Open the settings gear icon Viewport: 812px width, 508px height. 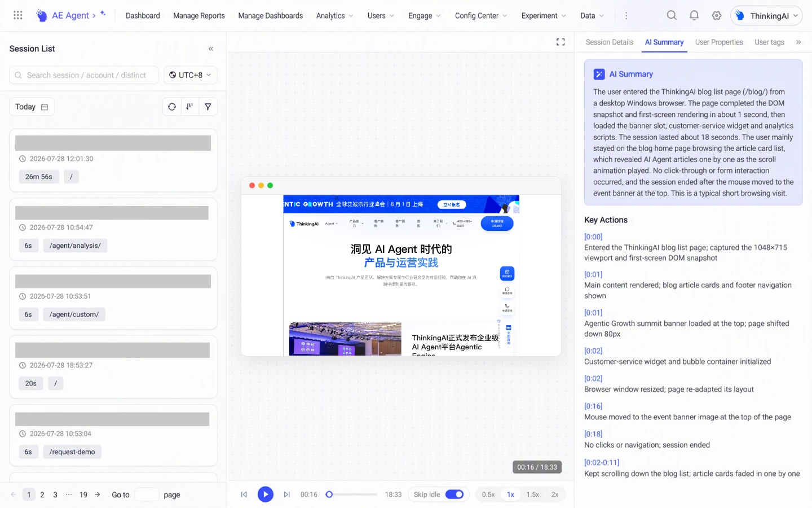717,15
